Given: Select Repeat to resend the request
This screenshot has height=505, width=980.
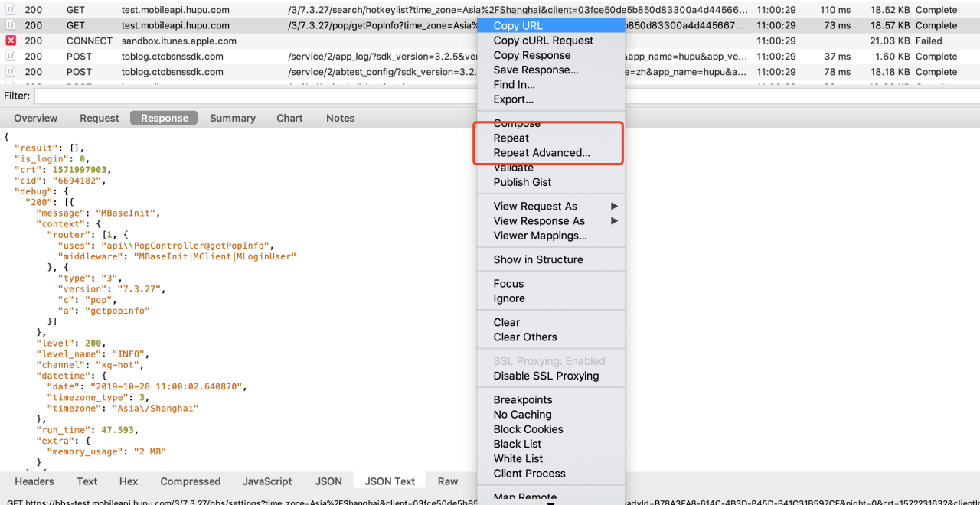Looking at the screenshot, I should pos(511,138).
